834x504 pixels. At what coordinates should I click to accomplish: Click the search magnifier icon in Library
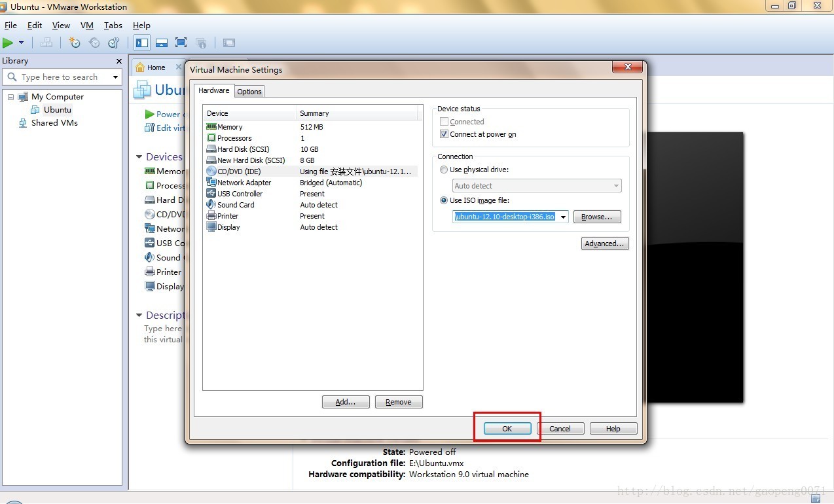[12, 77]
